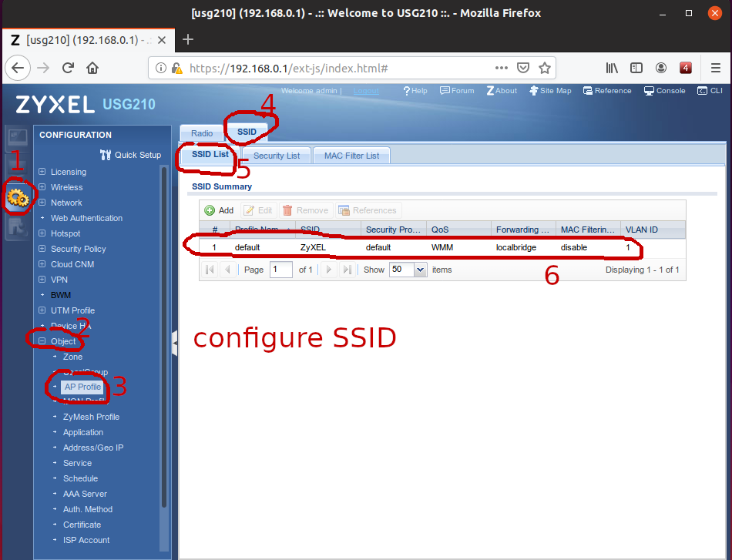
Task: Click the Firefox back arrow
Action: point(18,68)
